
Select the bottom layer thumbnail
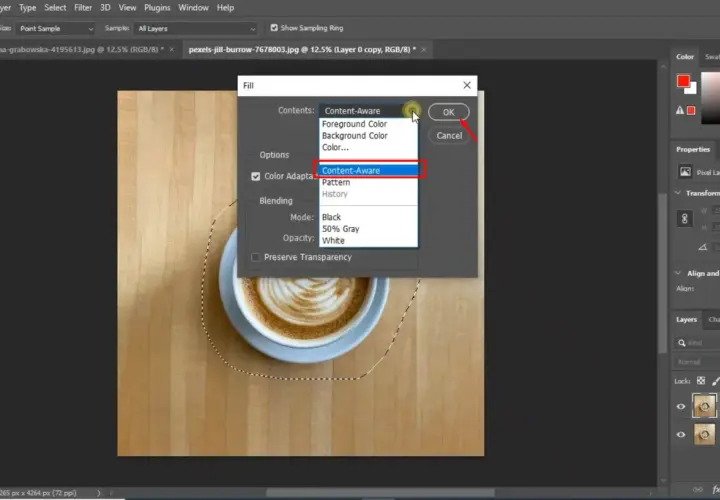click(704, 434)
